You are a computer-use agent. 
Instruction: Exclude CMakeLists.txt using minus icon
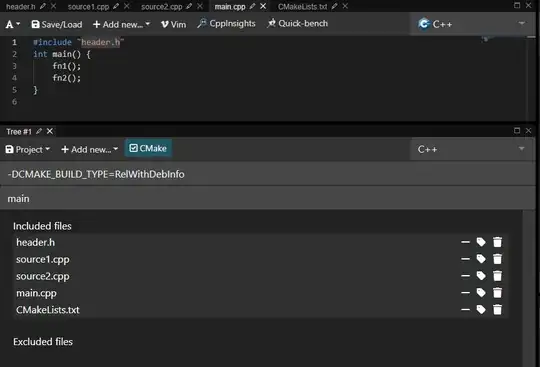click(465, 310)
